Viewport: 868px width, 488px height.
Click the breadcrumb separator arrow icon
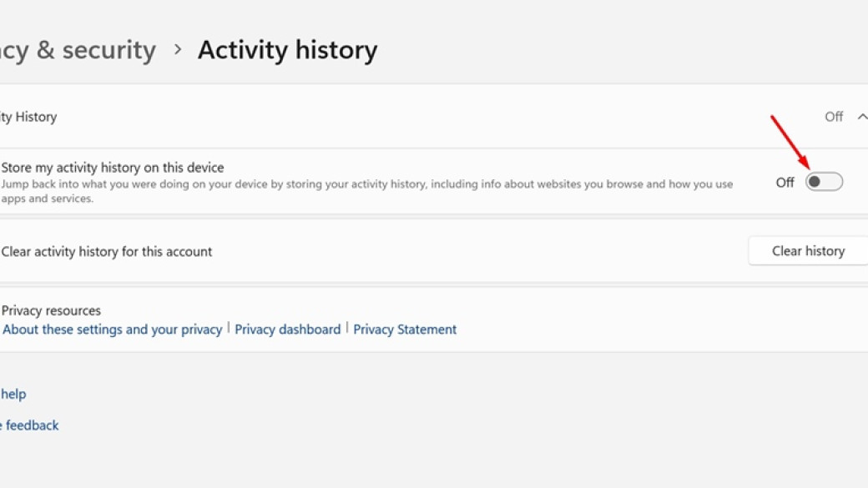tap(177, 50)
